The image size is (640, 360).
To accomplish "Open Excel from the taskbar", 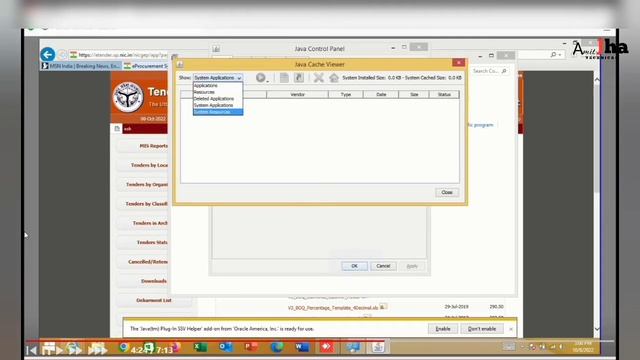I will tap(200, 347).
